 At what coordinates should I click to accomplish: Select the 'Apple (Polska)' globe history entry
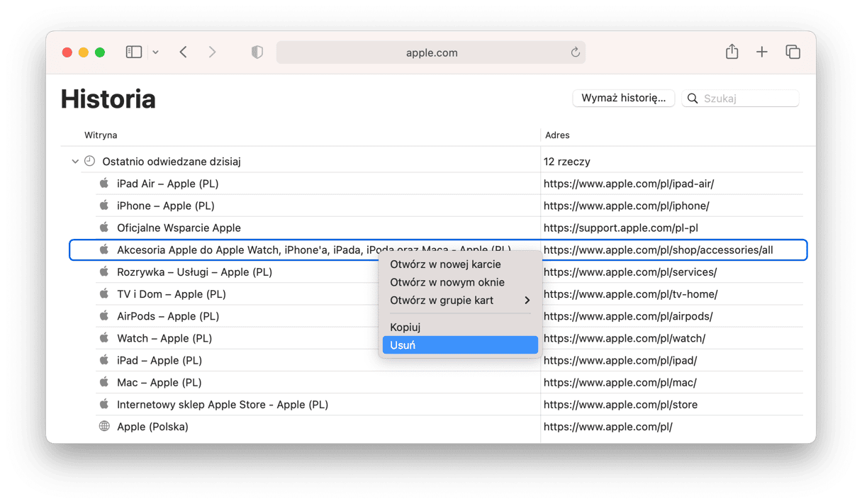tap(152, 427)
